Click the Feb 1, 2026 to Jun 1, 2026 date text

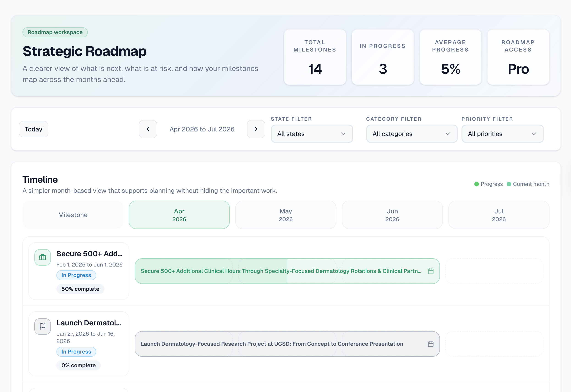89,264
